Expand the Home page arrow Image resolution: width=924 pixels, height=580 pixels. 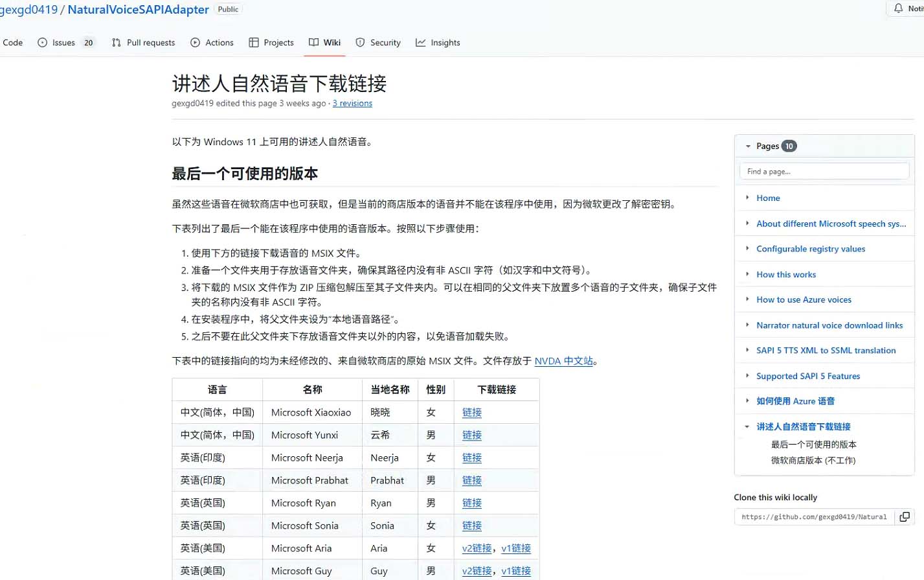(747, 198)
